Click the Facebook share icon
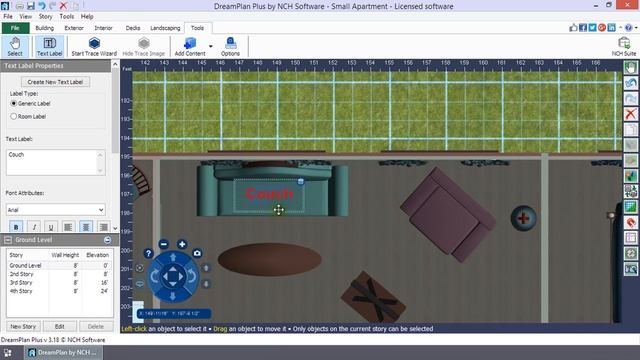640x360 pixels. 583,28
